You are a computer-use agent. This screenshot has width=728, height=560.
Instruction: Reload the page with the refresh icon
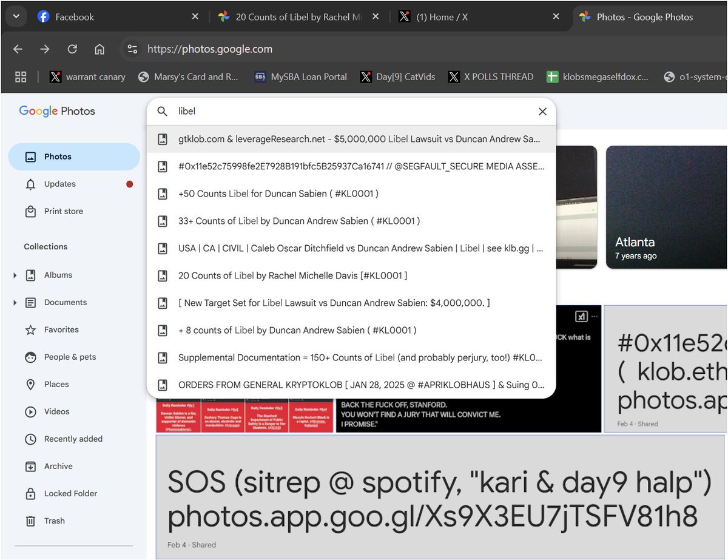point(72,49)
